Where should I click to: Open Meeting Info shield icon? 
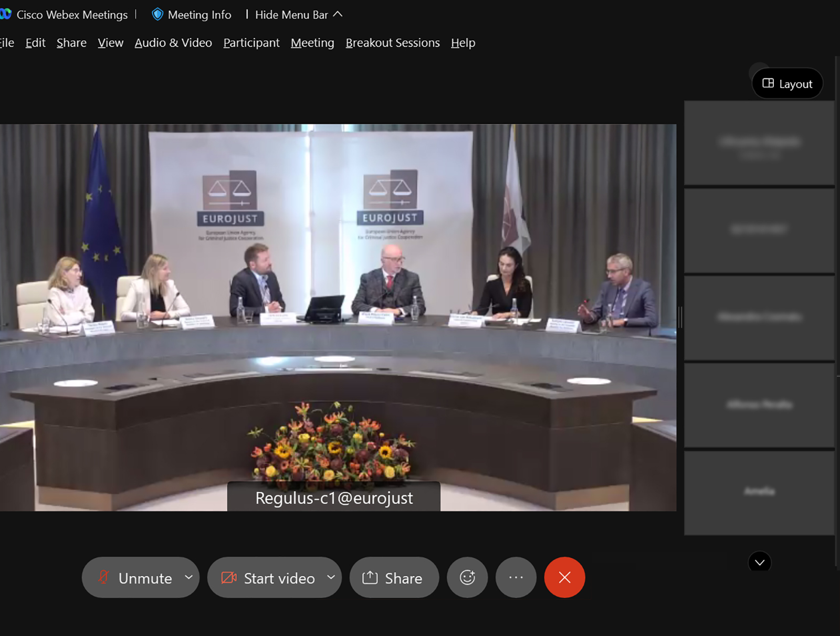point(157,14)
